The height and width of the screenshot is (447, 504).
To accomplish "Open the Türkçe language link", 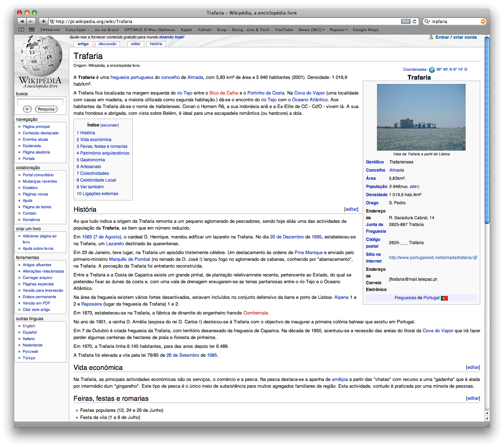I will (x=29, y=358).
